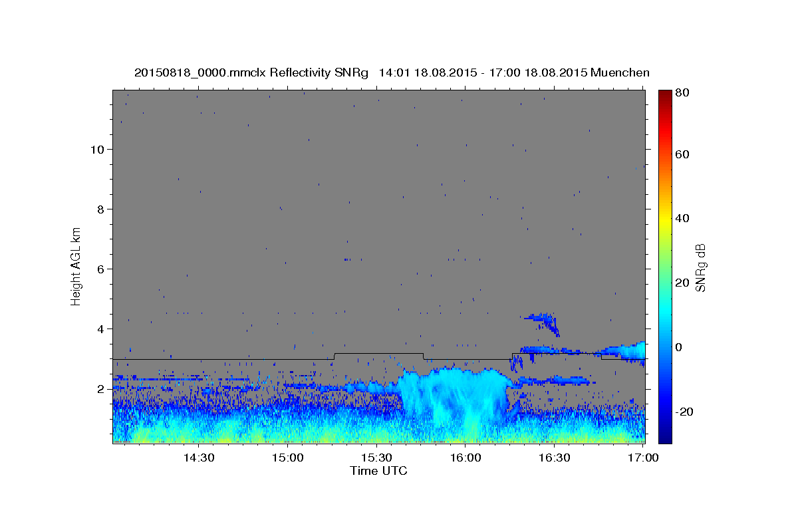Click the colorbar value 60
Screen dimensions: 798x532
click(684, 154)
